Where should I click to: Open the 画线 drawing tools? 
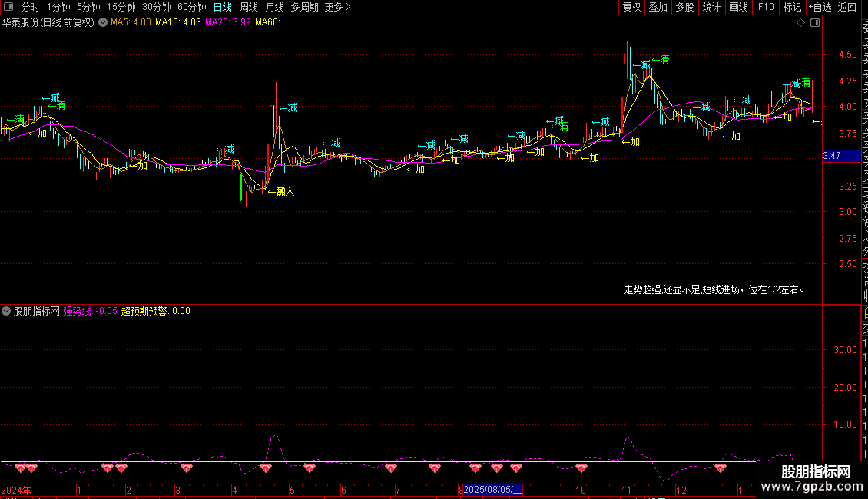pyautogui.click(x=738, y=7)
